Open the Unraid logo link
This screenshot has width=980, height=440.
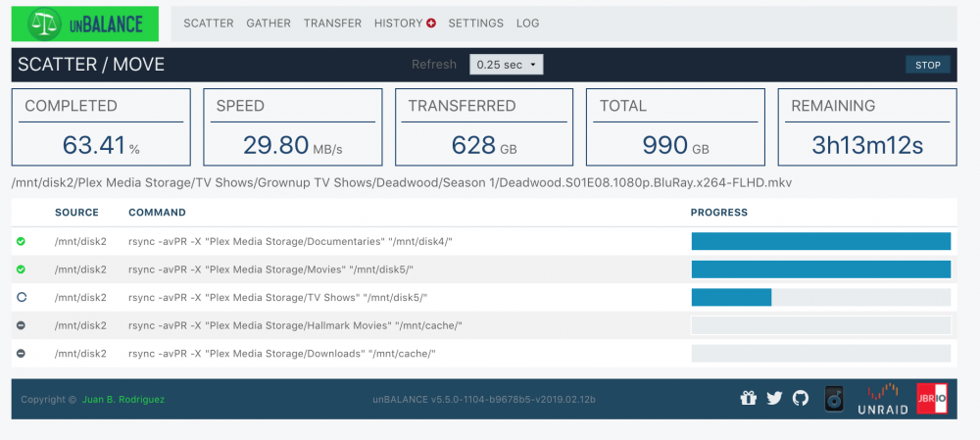click(883, 399)
